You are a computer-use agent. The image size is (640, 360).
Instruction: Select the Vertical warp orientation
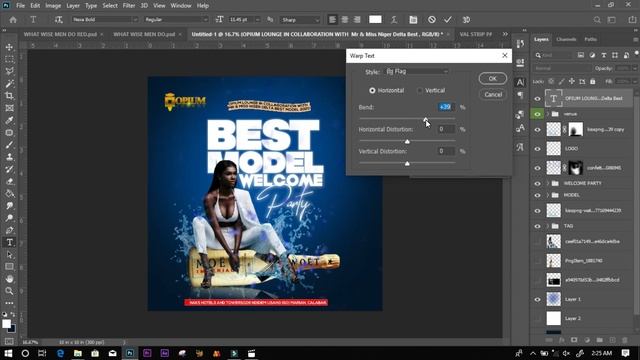420,90
